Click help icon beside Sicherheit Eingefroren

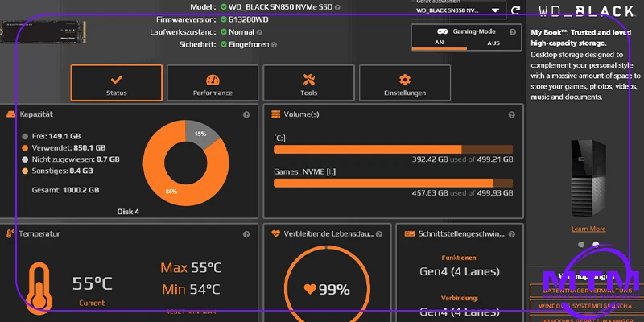click(274, 45)
